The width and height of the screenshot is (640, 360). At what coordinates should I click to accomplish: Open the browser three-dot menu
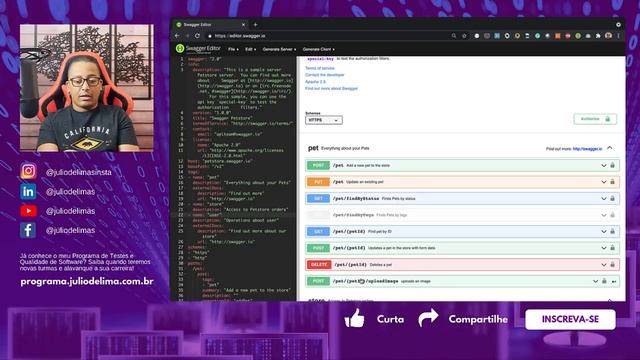tap(618, 36)
